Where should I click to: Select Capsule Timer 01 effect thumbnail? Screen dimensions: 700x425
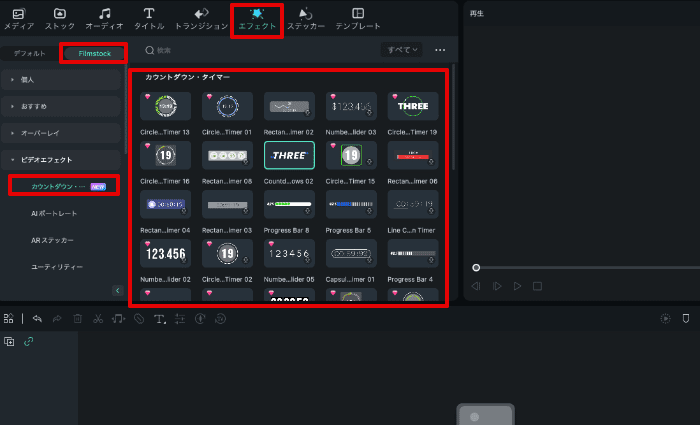tap(351, 253)
